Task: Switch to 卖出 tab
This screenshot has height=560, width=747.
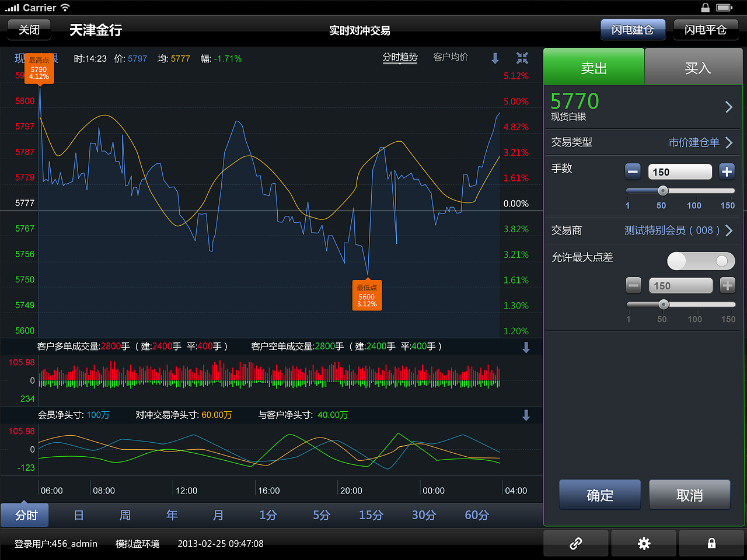Action: click(594, 66)
